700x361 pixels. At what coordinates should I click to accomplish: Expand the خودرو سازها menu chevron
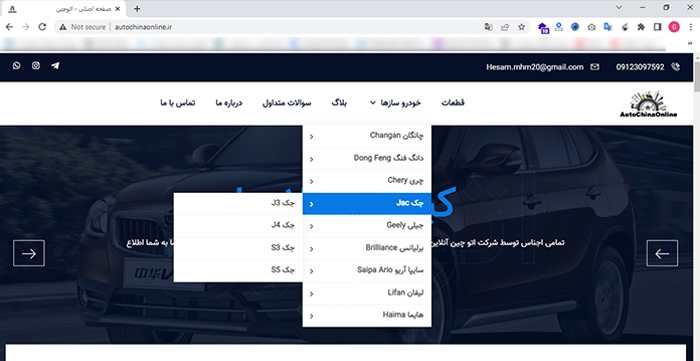pyautogui.click(x=373, y=103)
